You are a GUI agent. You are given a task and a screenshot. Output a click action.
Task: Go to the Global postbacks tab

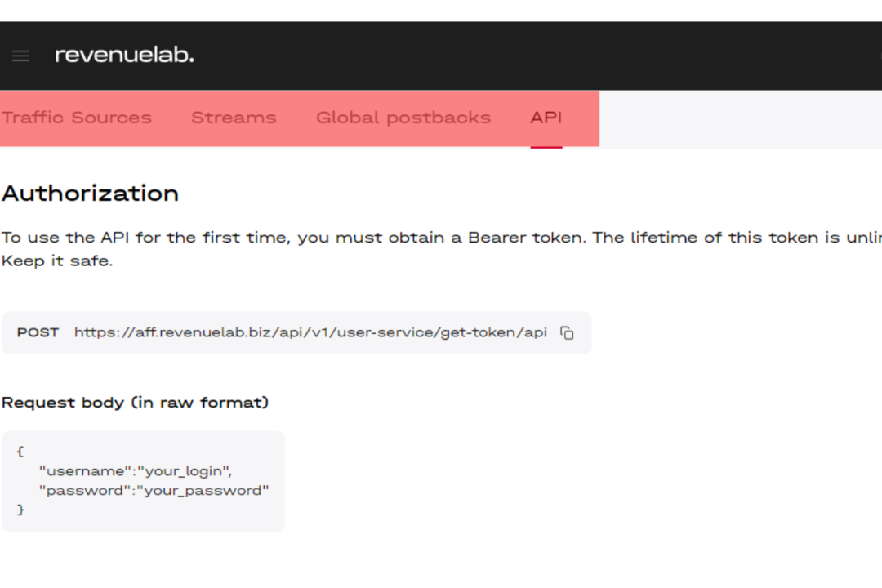[x=403, y=118]
